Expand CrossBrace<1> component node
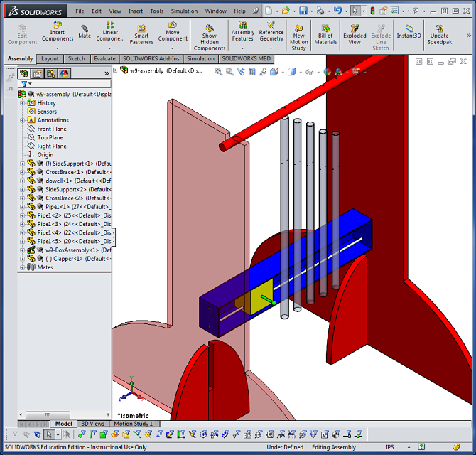The height and width of the screenshot is (455, 476). click(22, 172)
